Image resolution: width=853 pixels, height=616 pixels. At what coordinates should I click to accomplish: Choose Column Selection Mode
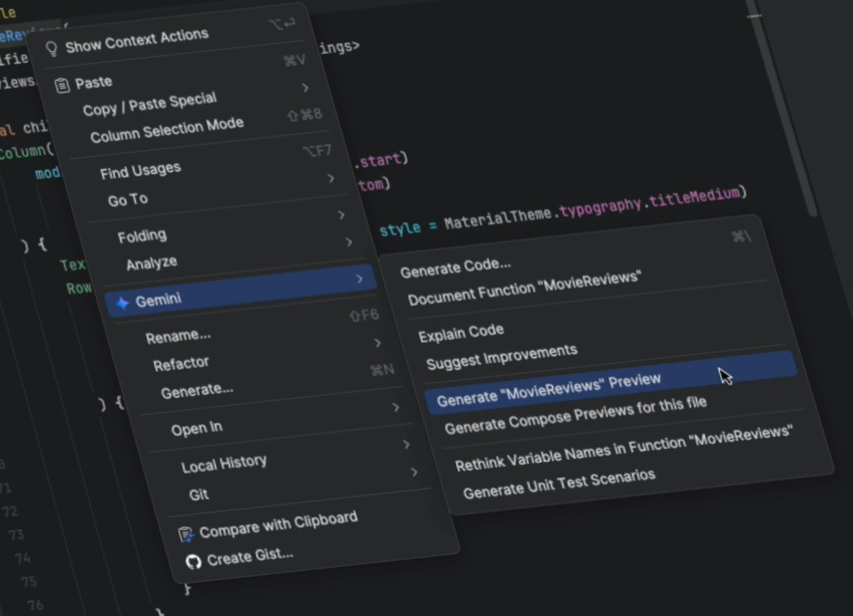click(167, 130)
